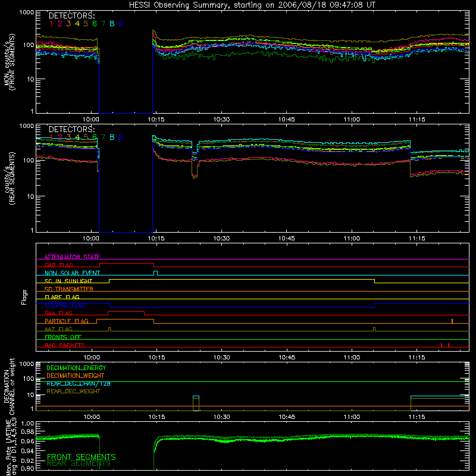476x476 pixels.
Task: Click orange detector 3 in the front segments legend
Action: (x=68, y=24)
